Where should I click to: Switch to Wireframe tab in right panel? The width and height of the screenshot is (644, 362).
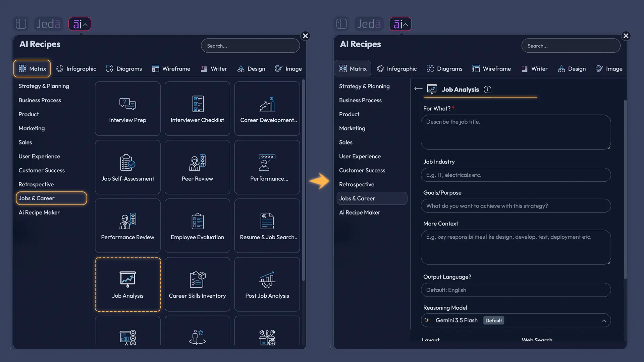click(x=492, y=69)
